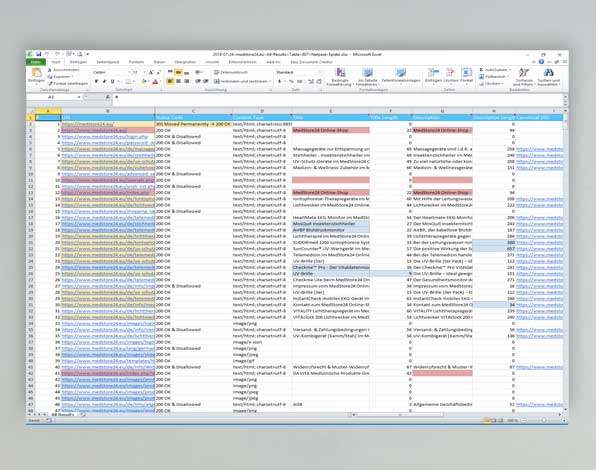Toggle align text right
This screenshot has height=470, width=596.
tap(186, 81)
